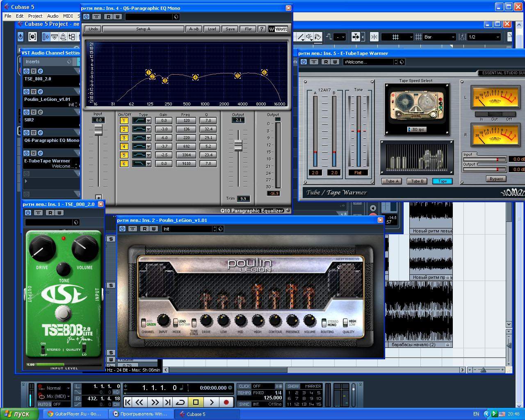Enable Read automation in Q6 EQ window
Image resolution: width=525 pixels, height=420 pixels.
tap(108, 16)
